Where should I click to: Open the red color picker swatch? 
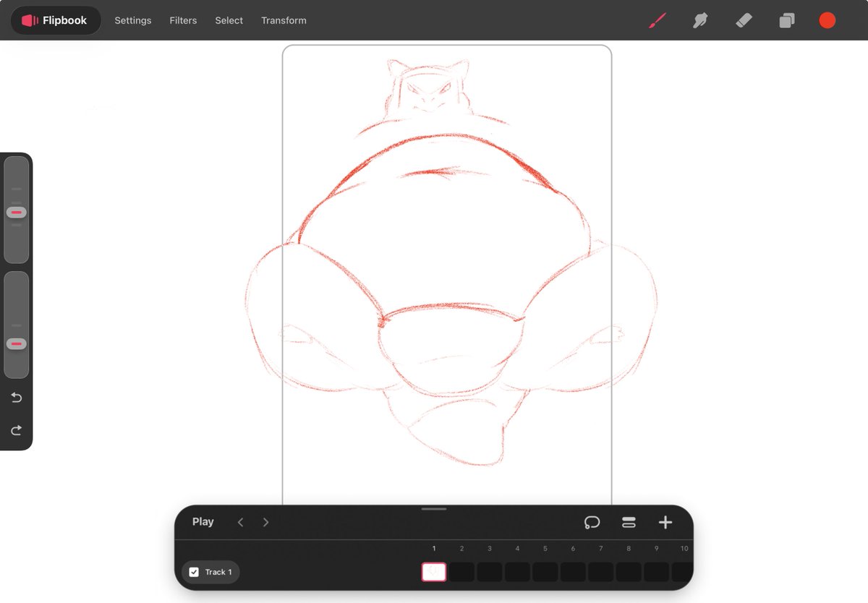[827, 20]
